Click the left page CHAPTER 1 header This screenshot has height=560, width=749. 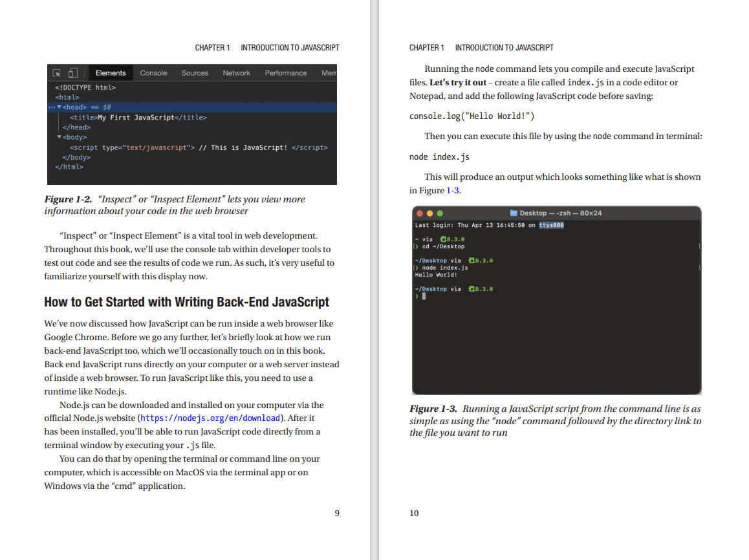[213, 48]
